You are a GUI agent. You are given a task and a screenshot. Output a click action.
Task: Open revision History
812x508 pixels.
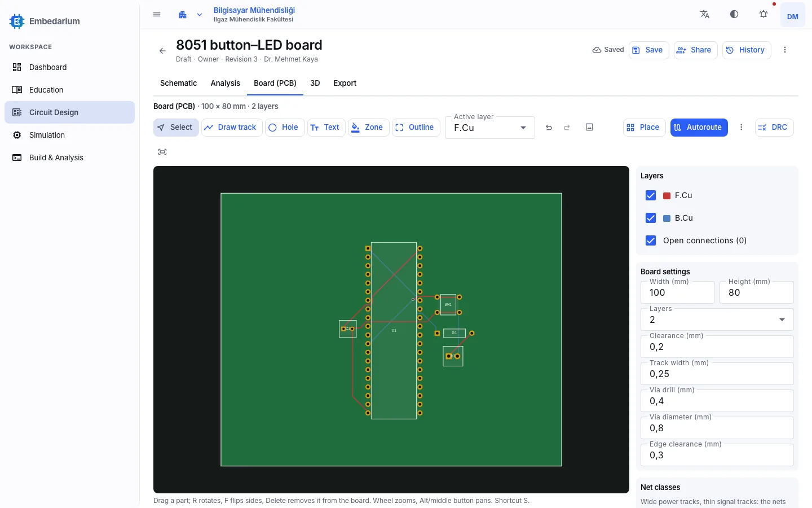[x=746, y=50]
